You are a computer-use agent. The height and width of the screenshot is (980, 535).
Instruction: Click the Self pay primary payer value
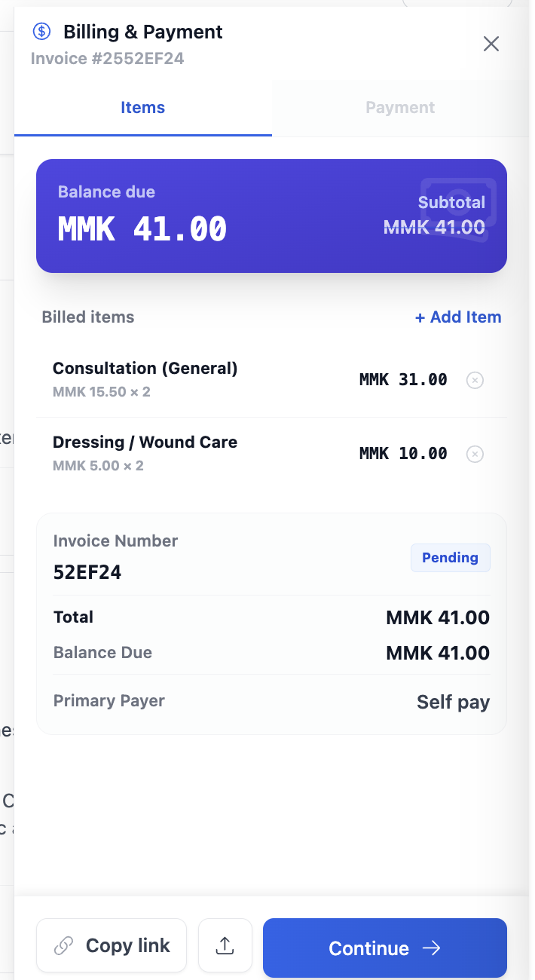tap(453, 703)
